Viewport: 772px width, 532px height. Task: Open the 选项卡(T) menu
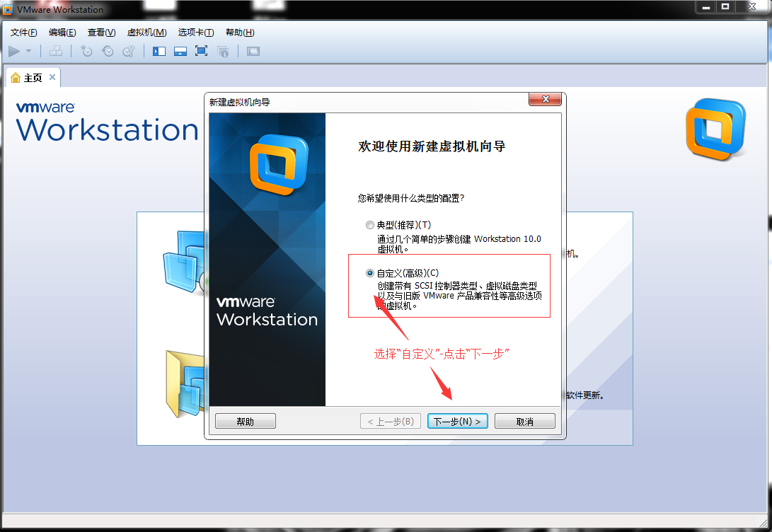point(196,33)
